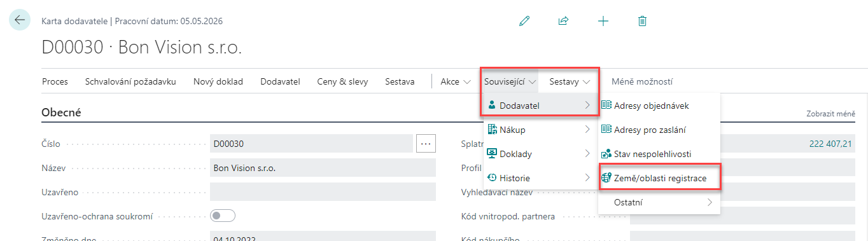Open the Proces action menu
The image size is (868, 241).
click(55, 81)
